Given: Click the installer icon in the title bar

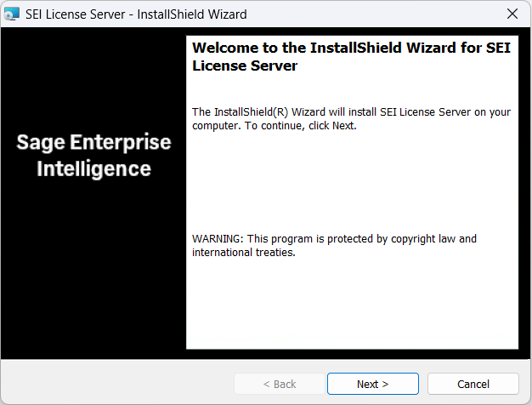Looking at the screenshot, I should (12, 14).
